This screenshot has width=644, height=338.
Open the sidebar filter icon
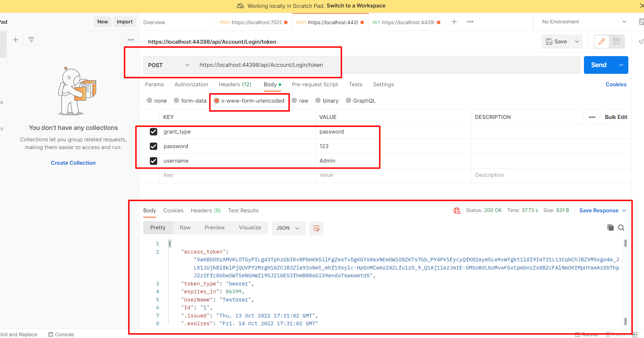pyautogui.click(x=31, y=40)
